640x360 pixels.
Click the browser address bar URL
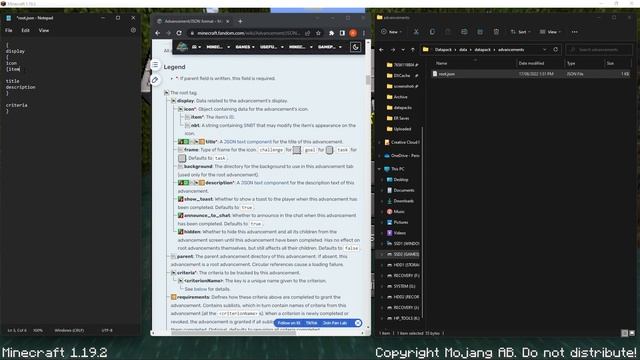pyautogui.click(x=249, y=33)
